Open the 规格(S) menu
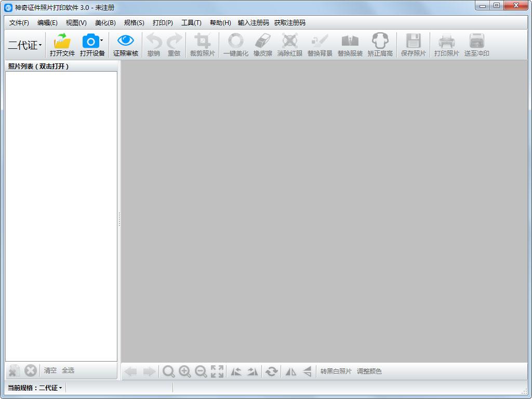The image size is (532, 399). click(134, 23)
